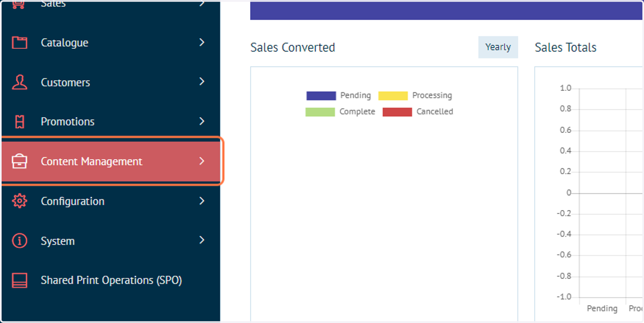
Task: Click the Complete legend label
Action: pyautogui.click(x=357, y=112)
